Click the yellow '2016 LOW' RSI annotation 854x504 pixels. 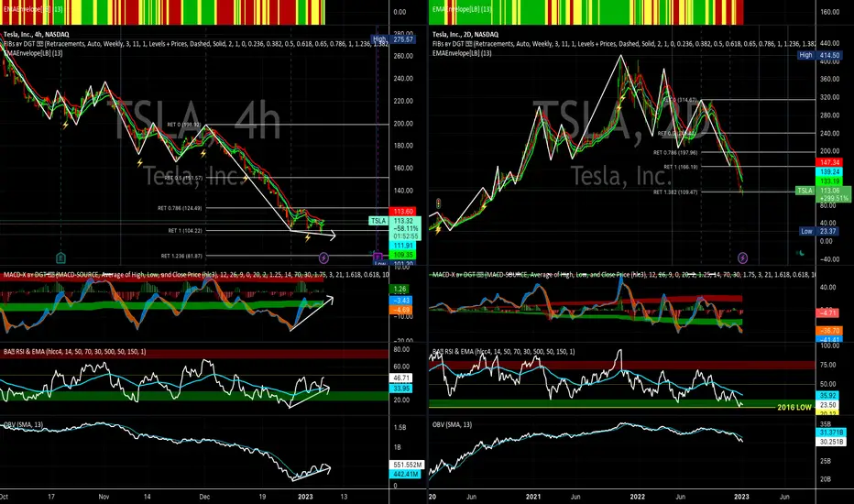point(794,407)
